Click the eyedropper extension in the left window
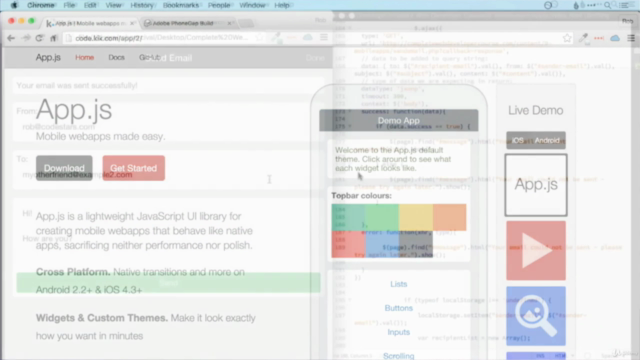This screenshot has height=360, width=640. tap(276, 38)
